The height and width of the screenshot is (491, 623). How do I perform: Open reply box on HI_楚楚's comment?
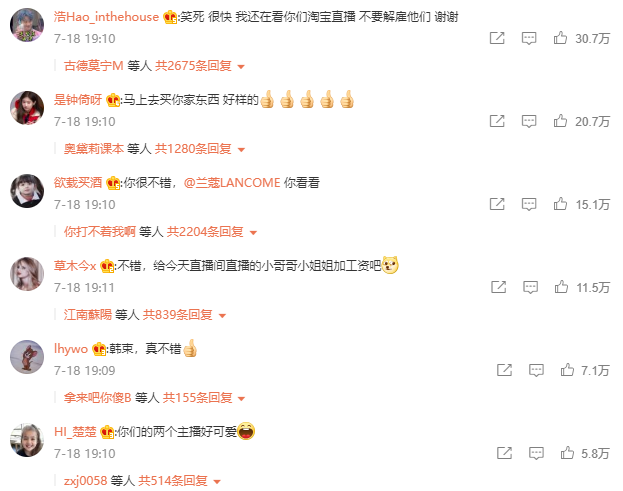pyautogui.click(x=536, y=453)
